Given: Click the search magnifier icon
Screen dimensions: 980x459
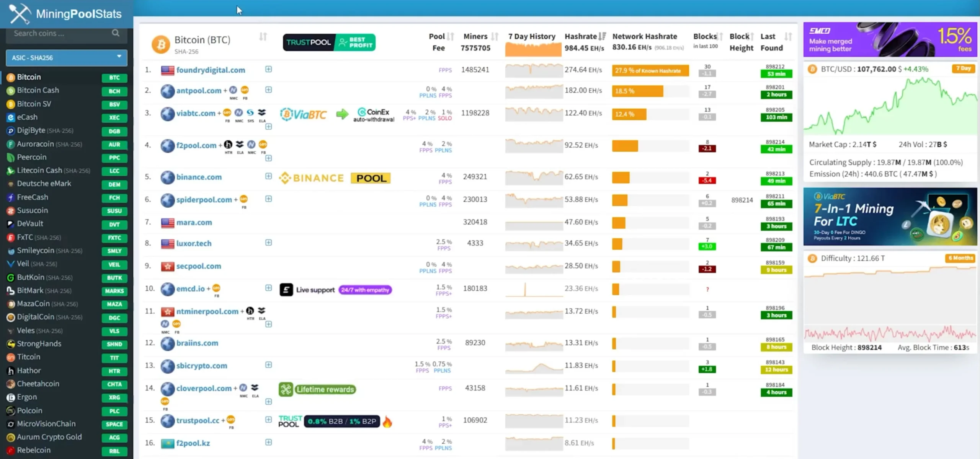Looking at the screenshot, I should click(x=116, y=33).
